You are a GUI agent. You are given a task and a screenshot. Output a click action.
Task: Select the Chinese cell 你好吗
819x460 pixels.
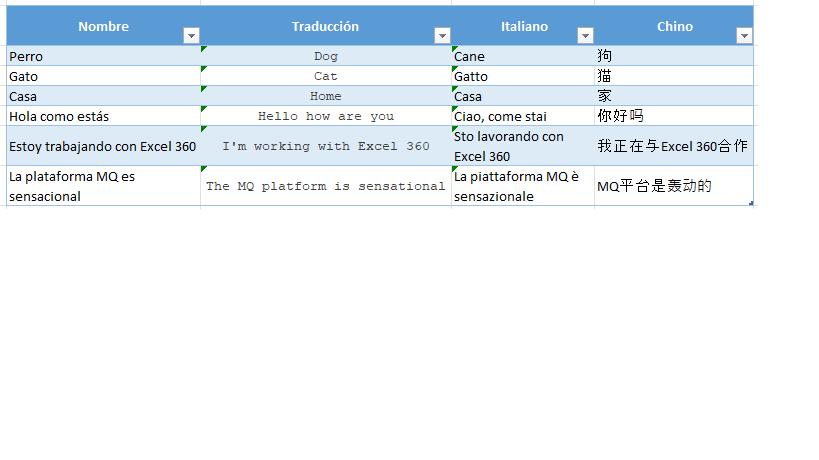coord(674,116)
